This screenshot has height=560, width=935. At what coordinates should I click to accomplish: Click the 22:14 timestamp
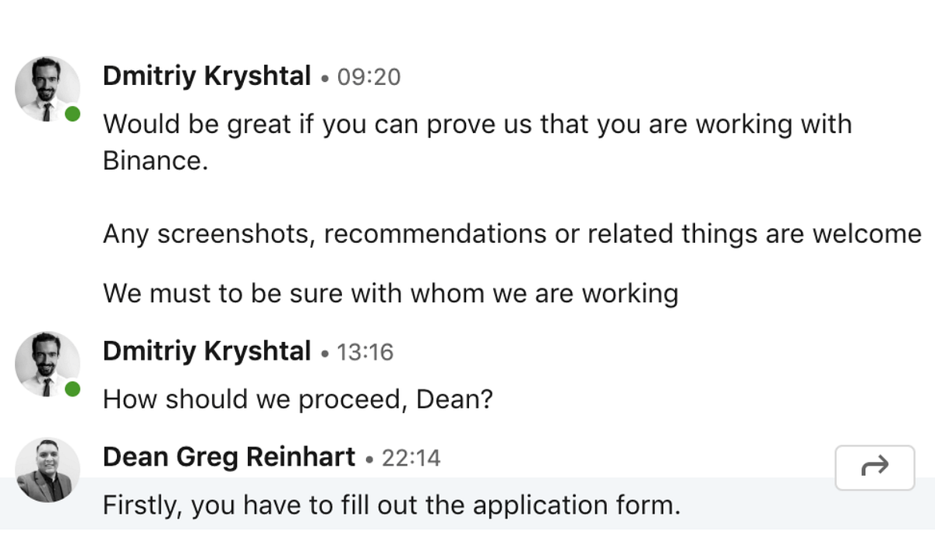411,458
